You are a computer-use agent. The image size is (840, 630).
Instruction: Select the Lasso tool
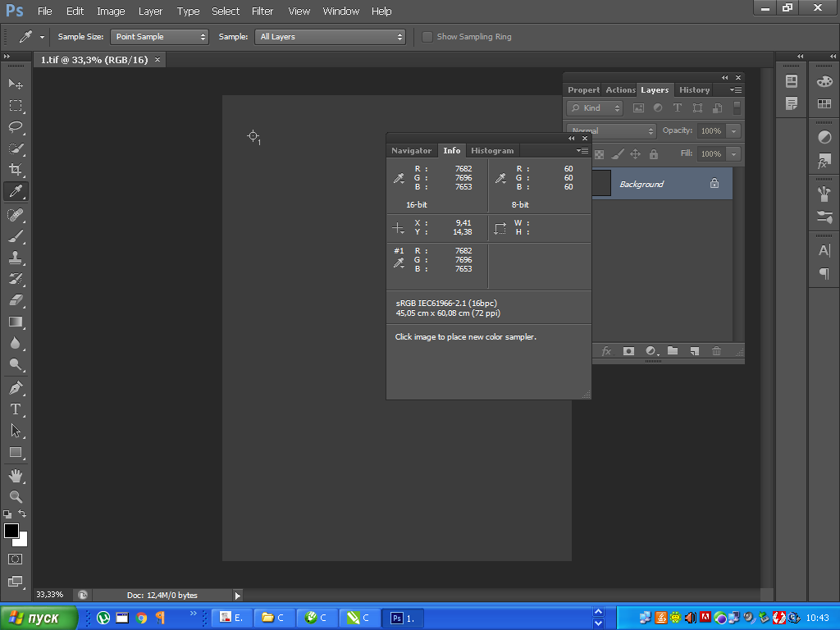[16, 127]
